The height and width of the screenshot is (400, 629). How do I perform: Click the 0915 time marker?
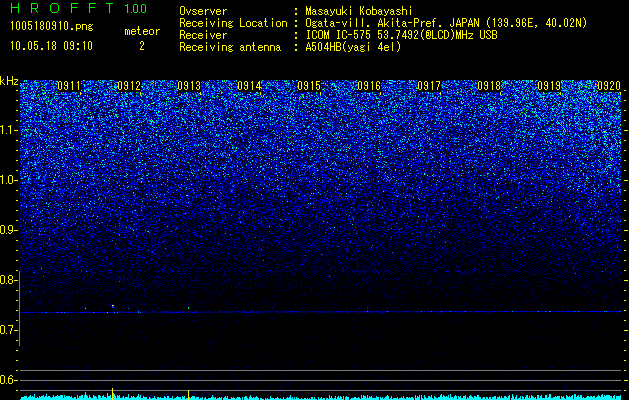point(309,86)
